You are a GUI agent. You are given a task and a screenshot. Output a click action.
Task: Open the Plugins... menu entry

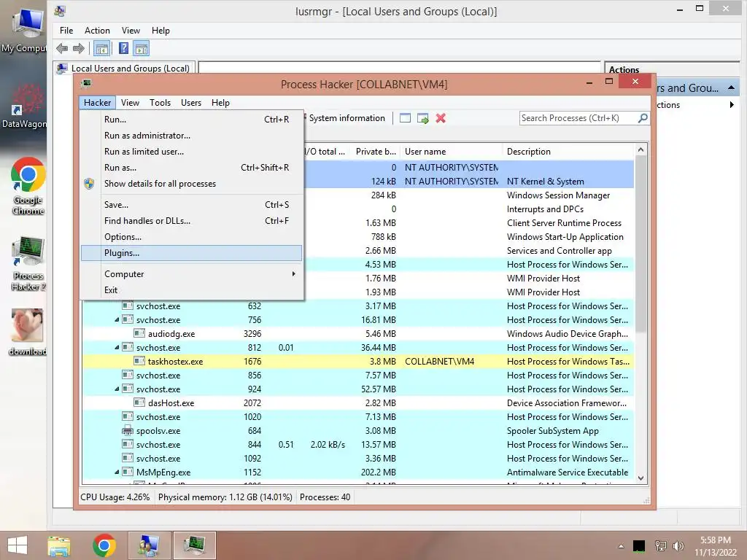click(192, 253)
